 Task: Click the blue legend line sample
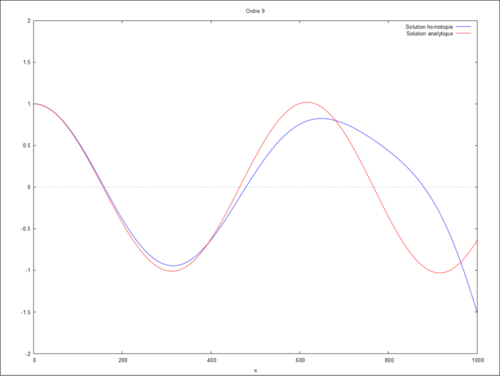[x=464, y=27]
